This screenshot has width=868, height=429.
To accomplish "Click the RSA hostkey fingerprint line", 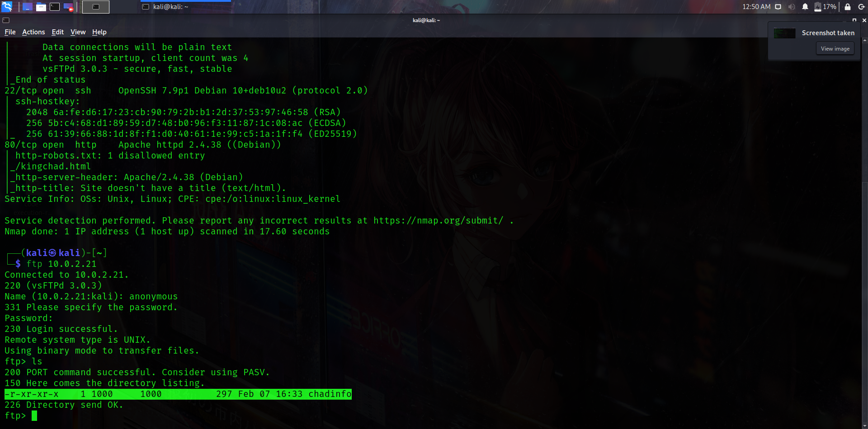I will click(184, 112).
